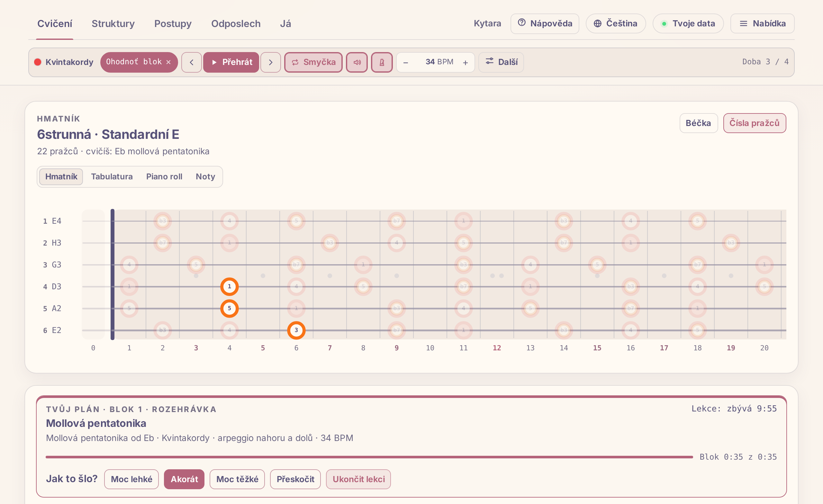
Task: Go to the Já tab
Action: [x=285, y=24]
